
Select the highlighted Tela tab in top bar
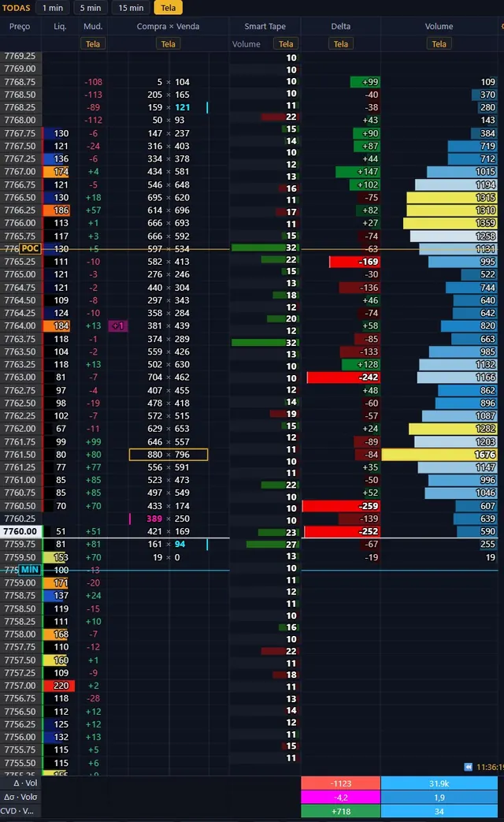pyautogui.click(x=168, y=8)
